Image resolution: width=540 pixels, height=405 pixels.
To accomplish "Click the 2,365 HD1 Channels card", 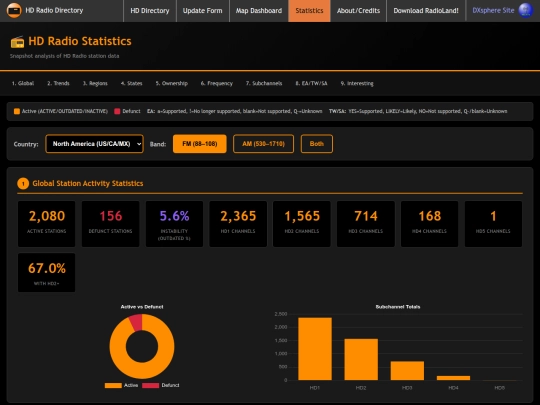I will coord(238,224).
